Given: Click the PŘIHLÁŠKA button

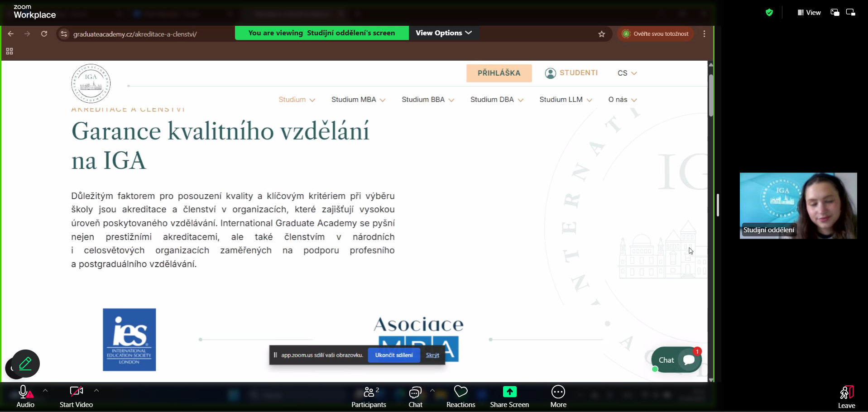Looking at the screenshot, I should point(499,73).
